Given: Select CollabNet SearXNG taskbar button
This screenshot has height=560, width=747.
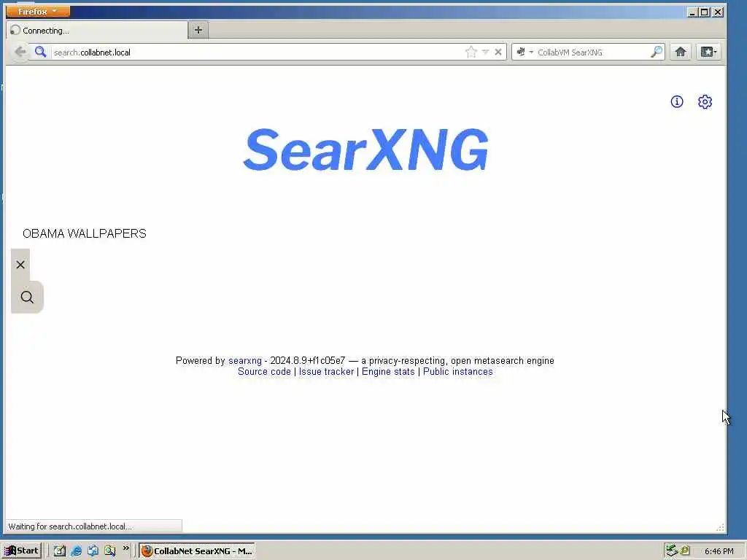Looking at the screenshot, I should [197, 551].
